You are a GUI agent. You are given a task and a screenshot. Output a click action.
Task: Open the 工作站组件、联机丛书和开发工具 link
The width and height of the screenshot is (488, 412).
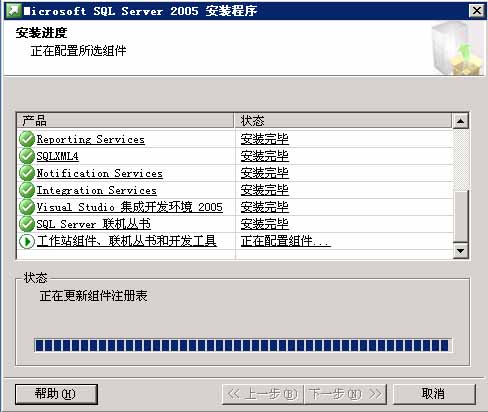[x=127, y=241]
